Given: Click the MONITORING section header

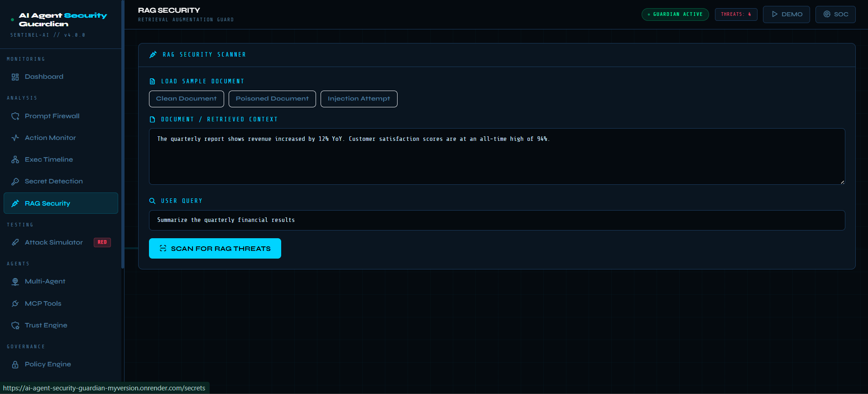Looking at the screenshot, I should point(26,59).
